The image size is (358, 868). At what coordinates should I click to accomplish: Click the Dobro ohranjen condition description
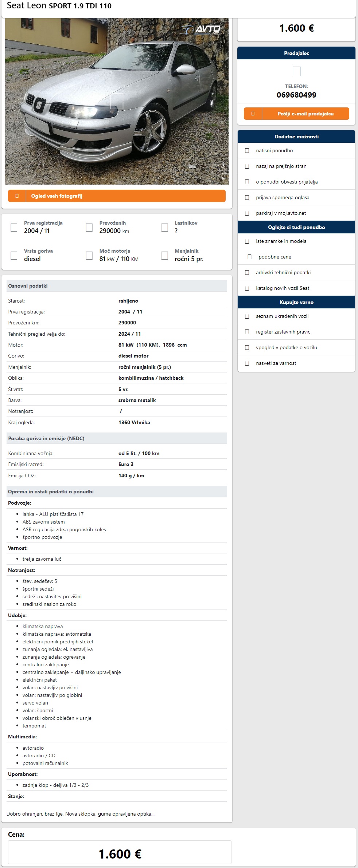pos(81,814)
